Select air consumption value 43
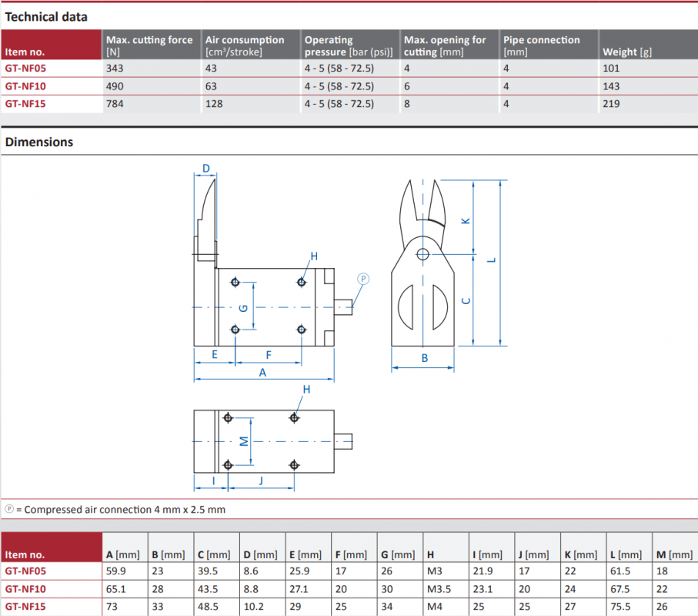This screenshot has height=616, width=698. 211,69
